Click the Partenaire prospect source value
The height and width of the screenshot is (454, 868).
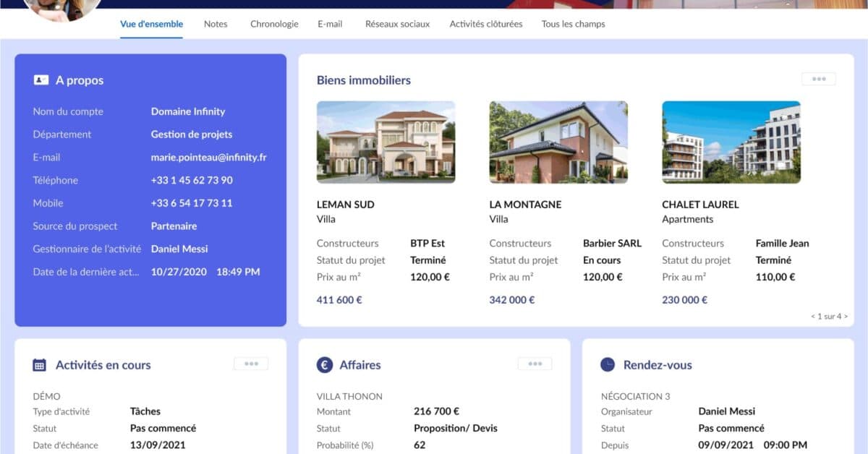pyautogui.click(x=174, y=226)
